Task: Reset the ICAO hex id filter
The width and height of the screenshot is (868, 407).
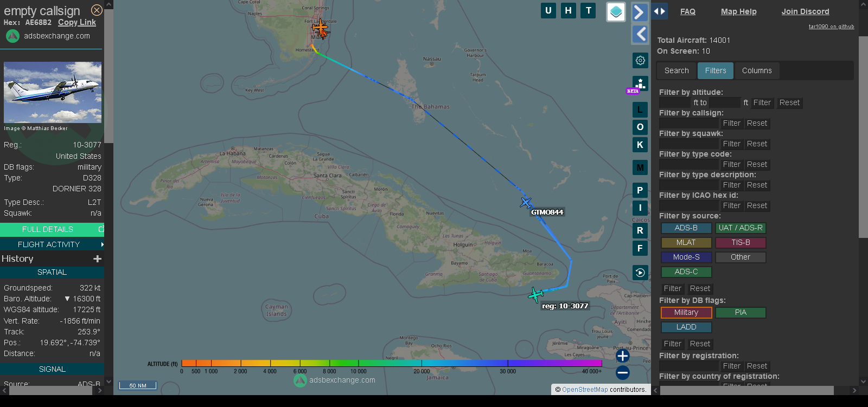Action: click(757, 205)
